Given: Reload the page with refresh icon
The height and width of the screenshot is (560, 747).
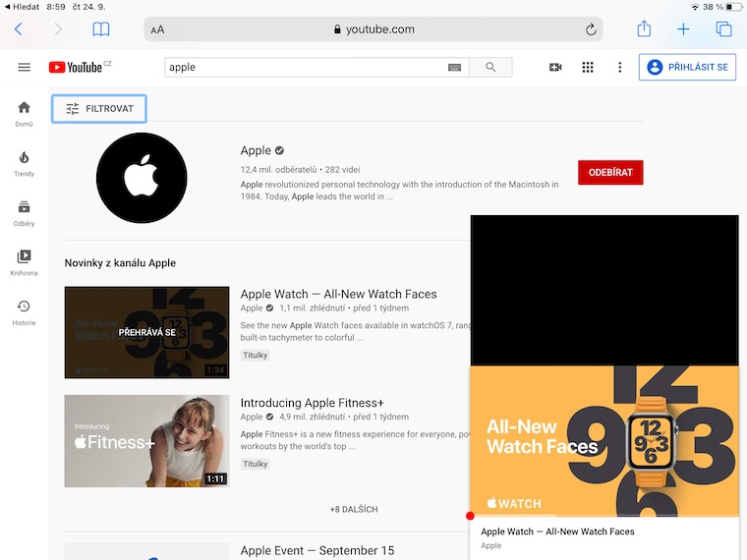Looking at the screenshot, I should [x=591, y=29].
